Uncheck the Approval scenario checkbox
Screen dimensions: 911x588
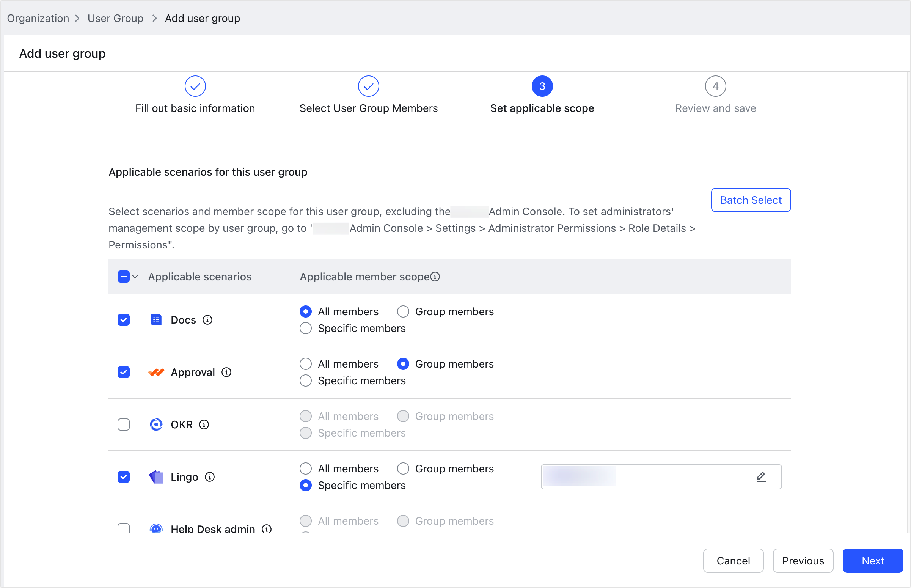(123, 372)
